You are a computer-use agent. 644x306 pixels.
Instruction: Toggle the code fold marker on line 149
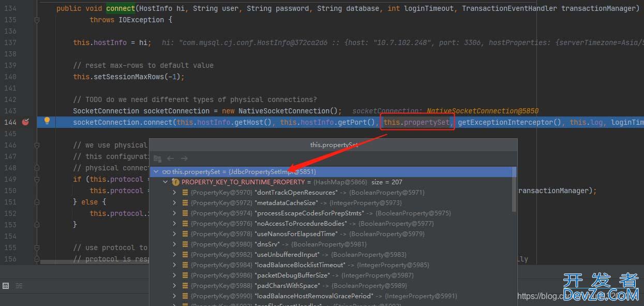37,179
